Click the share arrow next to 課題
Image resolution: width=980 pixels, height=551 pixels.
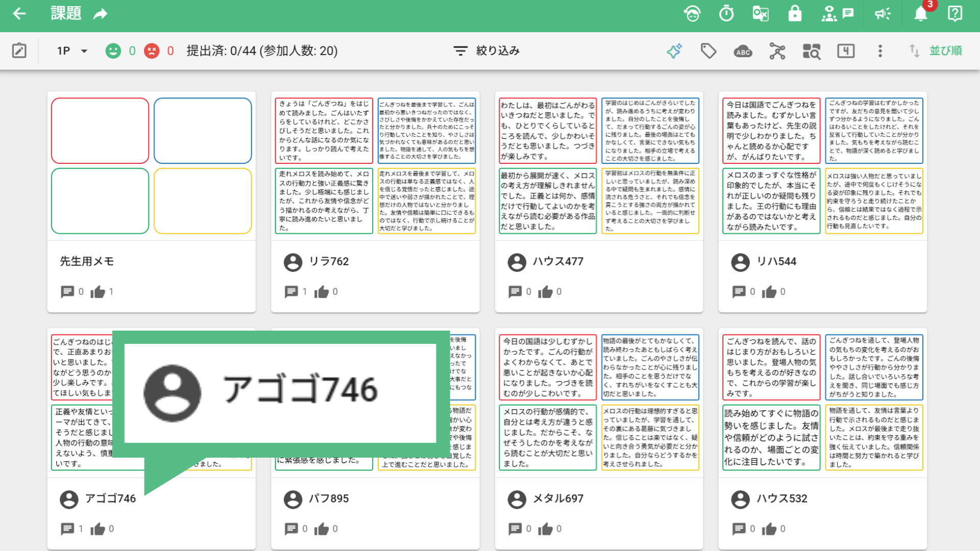pos(101,14)
